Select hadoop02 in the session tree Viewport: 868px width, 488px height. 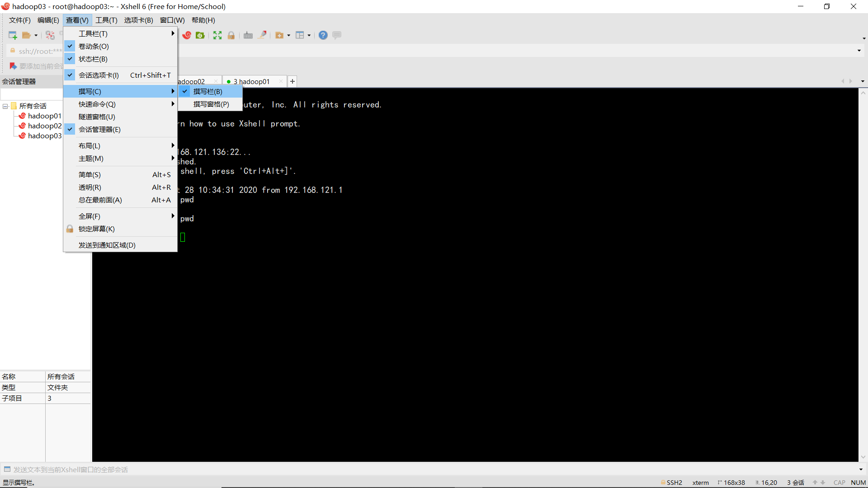(44, 126)
